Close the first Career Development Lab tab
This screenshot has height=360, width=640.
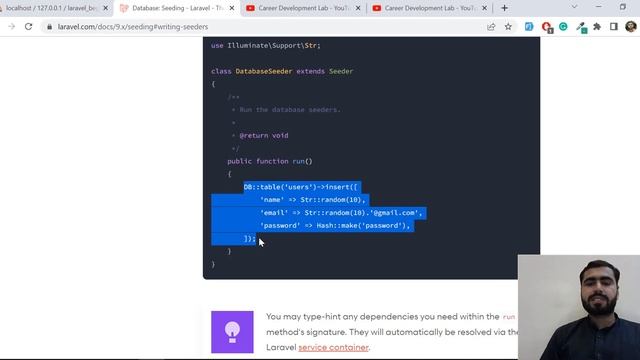tap(358, 8)
